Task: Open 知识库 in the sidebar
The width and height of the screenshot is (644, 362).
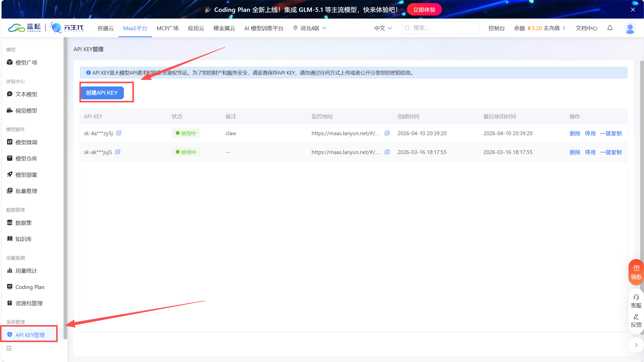Action: click(19, 239)
